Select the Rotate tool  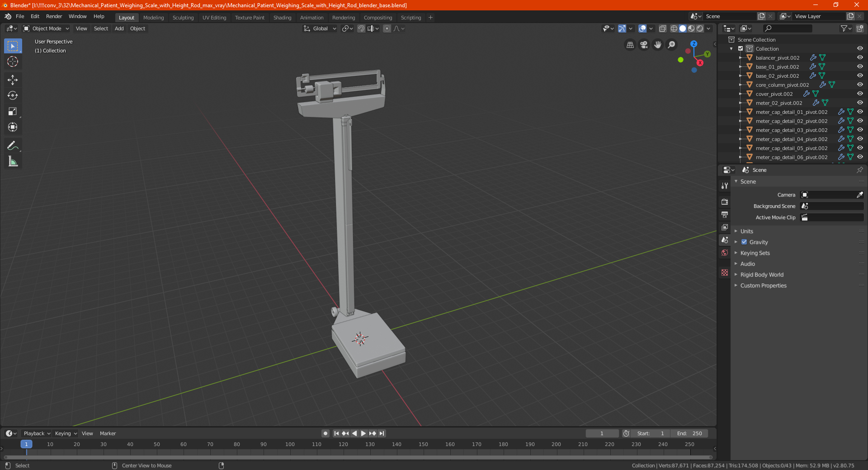click(x=13, y=96)
